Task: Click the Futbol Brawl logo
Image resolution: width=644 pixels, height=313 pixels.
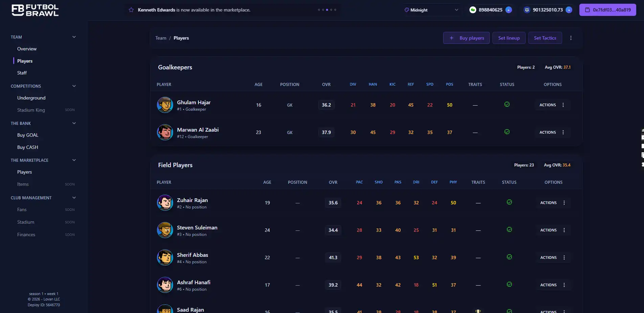Action: 35,10
